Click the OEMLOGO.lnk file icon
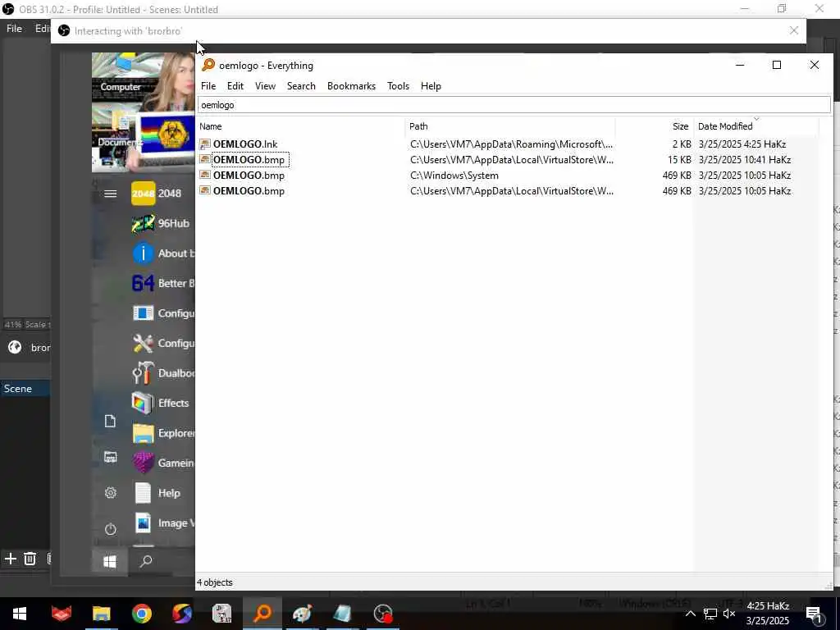The image size is (840, 630). point(204,144)
